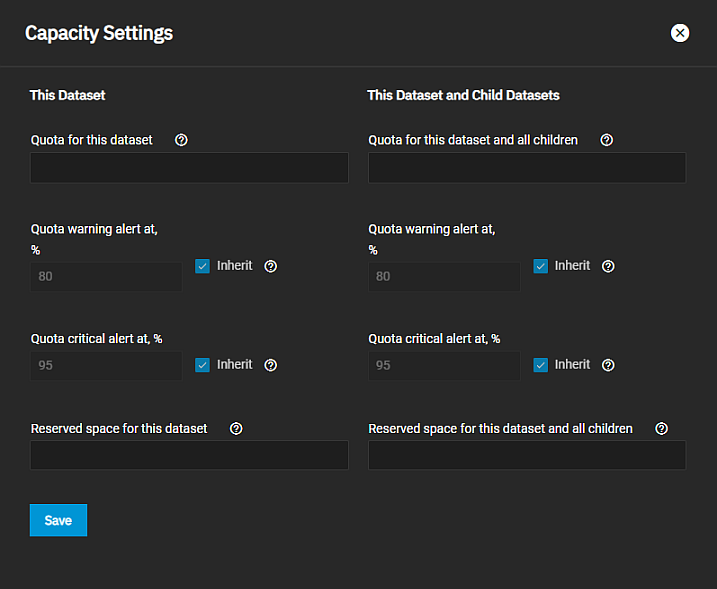Image resolution: width=717 pixels, height=589 pixels.
Task: Click help icon beside 'Quota for this dataset'
Action: click(x=181, y=140)
